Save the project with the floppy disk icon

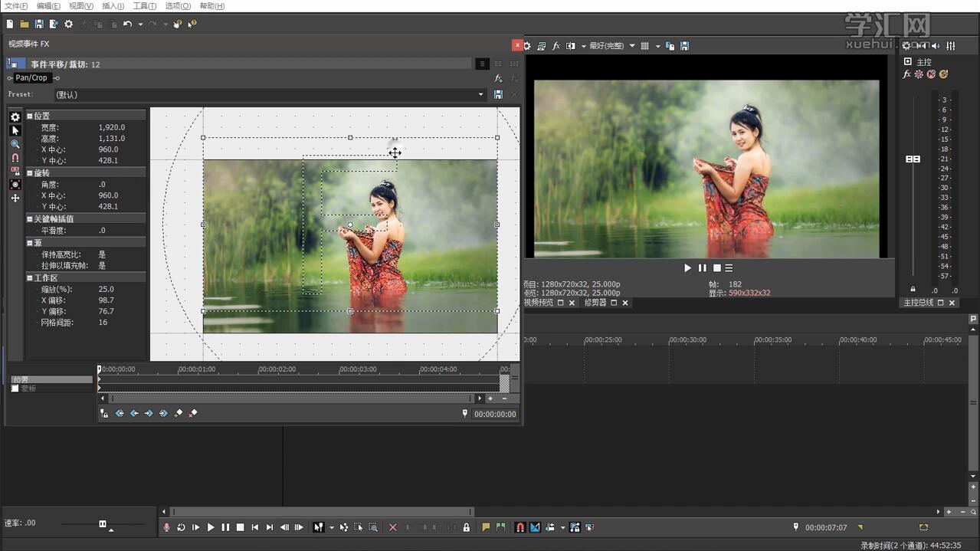[x=39, y=25]
